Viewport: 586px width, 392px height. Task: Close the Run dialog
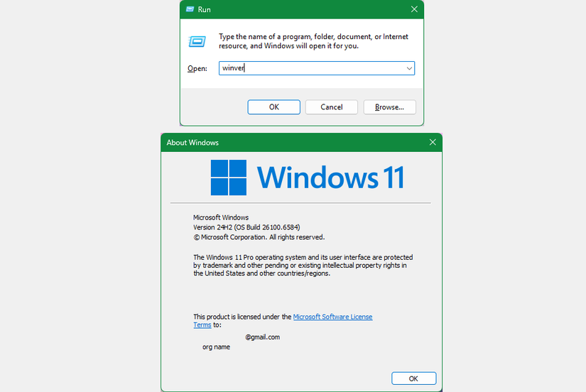(414, 9)
